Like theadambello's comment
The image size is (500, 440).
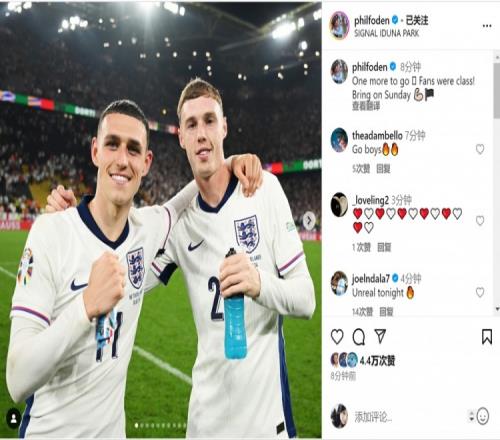480,149
